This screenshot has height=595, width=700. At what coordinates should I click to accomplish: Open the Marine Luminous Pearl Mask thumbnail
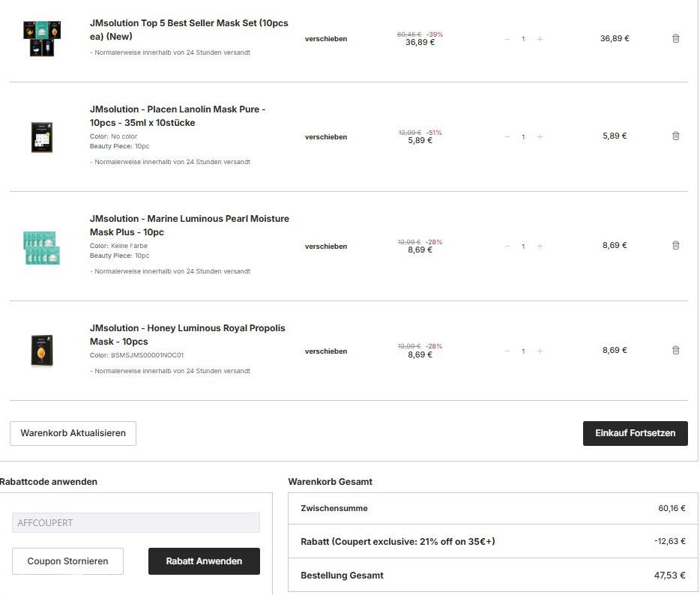click(42, 247)
